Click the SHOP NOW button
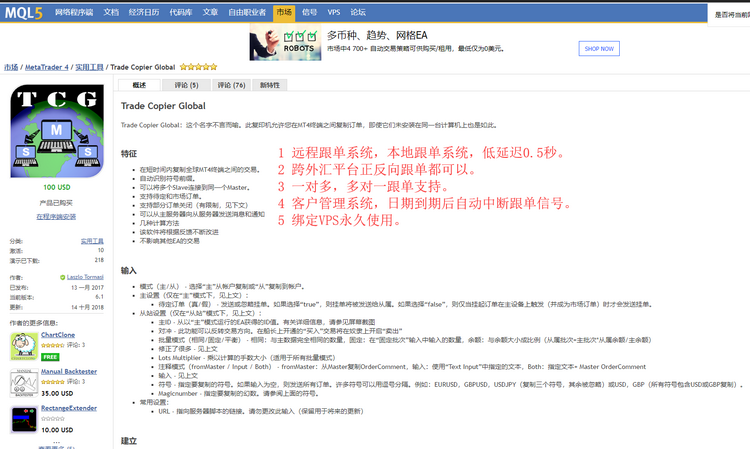 click(x=599, y=49)
